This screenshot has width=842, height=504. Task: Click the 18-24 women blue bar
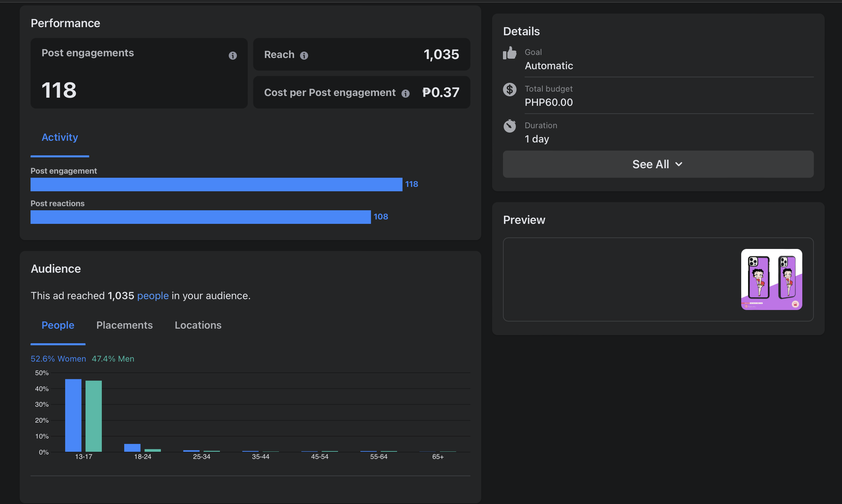click(132, 448)
